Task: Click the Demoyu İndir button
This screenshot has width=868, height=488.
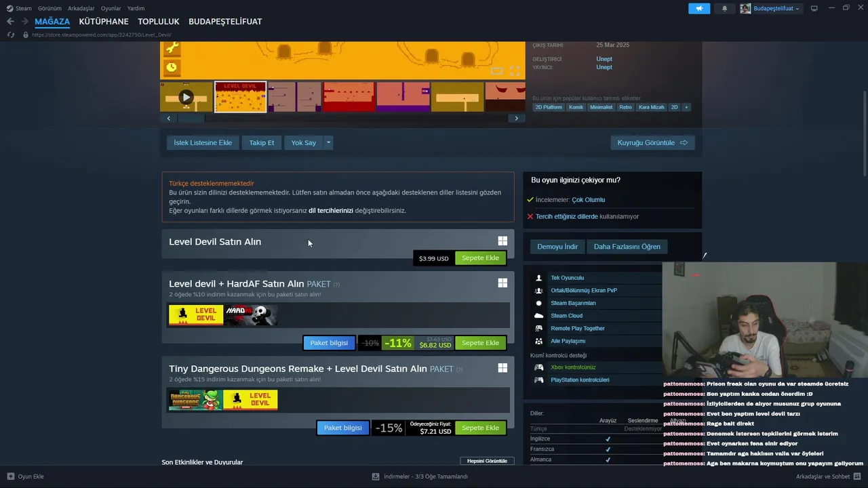Action: pos(557,247)
